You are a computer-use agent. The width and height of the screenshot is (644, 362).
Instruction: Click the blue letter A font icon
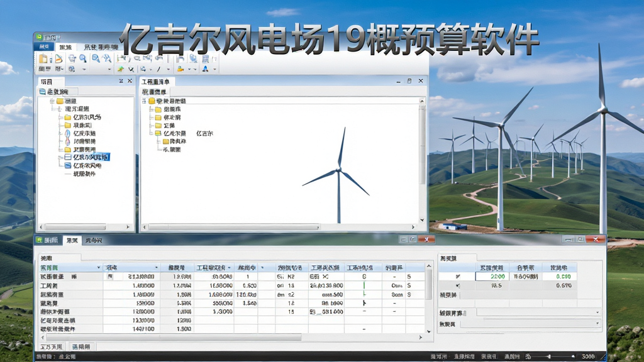tap(206, 69)
